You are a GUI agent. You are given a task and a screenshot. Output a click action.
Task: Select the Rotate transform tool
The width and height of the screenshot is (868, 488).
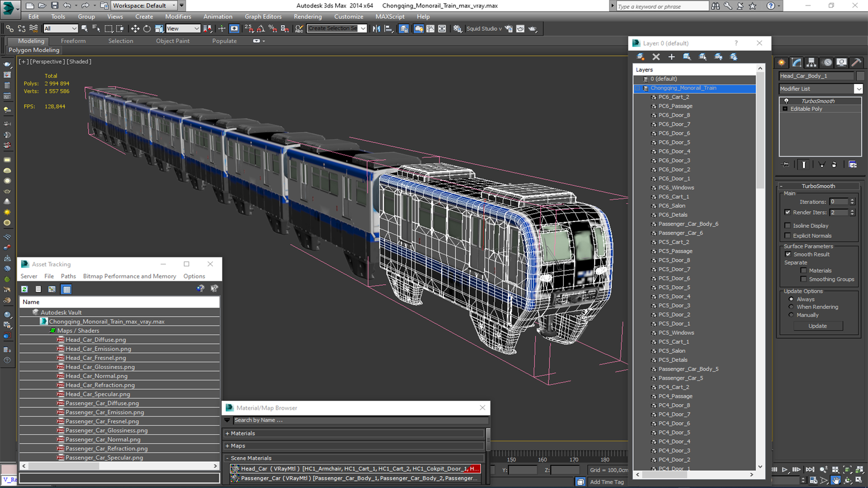(147, 28)
